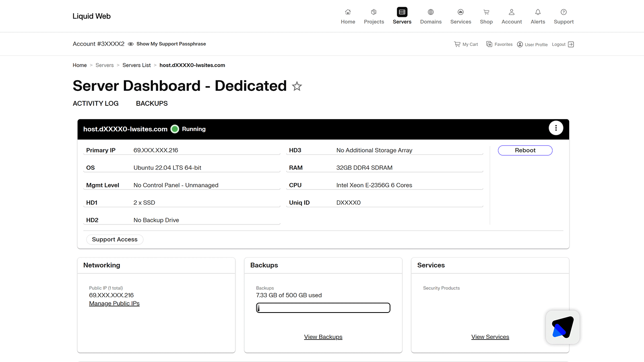
Task: Select Primary IP value 69.XXX.XXX.216
Action: tap(156, 150)
